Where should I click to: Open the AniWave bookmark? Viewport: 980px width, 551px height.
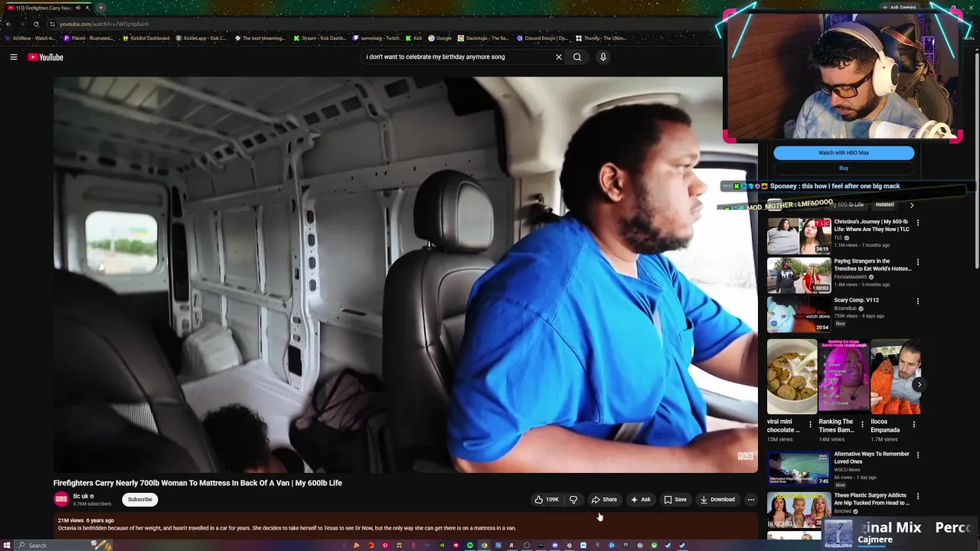(x=30, y=37)
